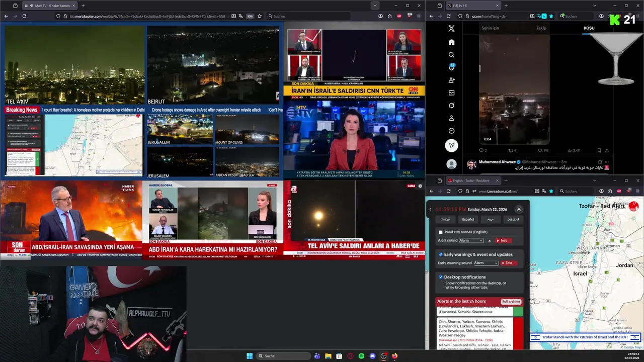The image size is (644, 362).
Task: Open Profile icon in X sidebar
Action: click(x=451, y=118)
